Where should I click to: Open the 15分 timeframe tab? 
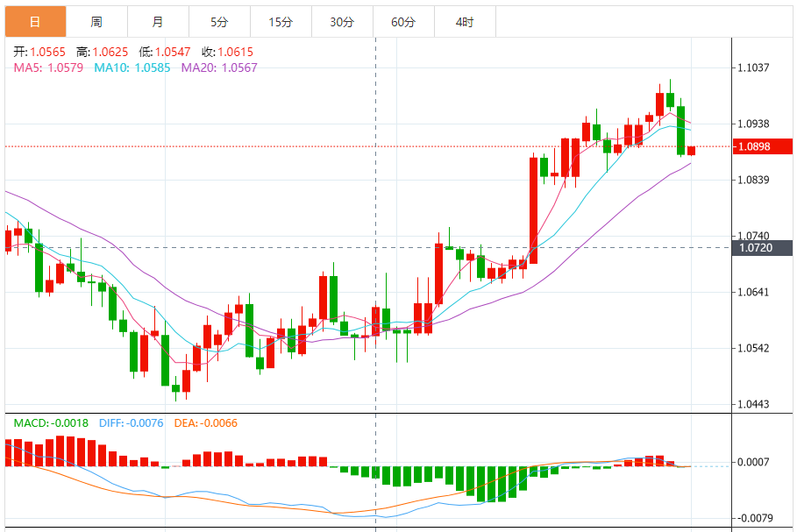[281, 22]
